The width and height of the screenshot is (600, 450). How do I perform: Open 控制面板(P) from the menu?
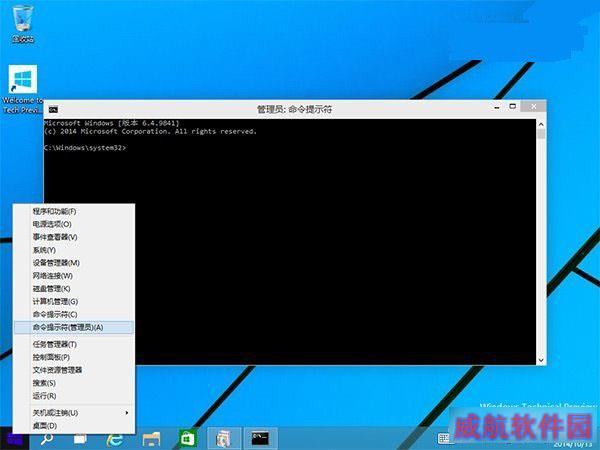[74, 357]
